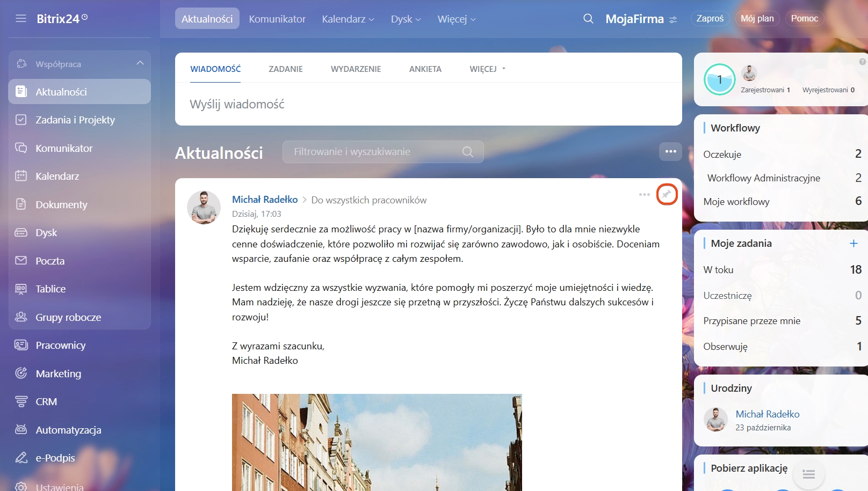
Task: Click the Zaproś button
Action: coord(710,18)
